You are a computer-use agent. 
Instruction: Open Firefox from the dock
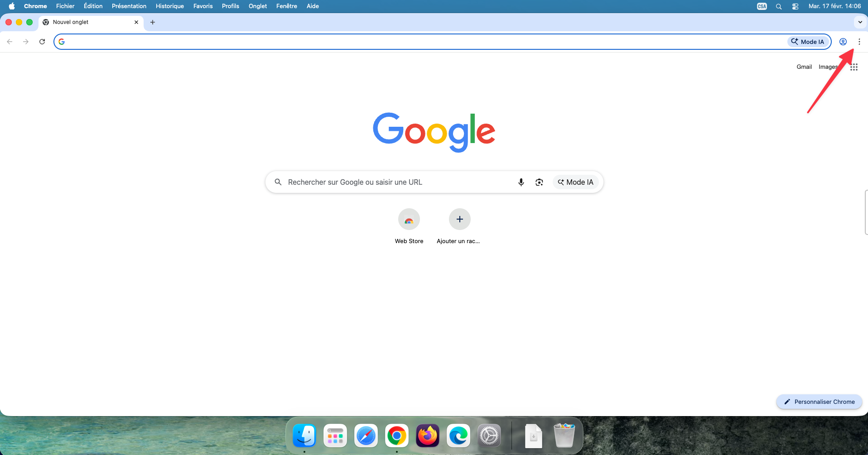click(x=428, y=436)
